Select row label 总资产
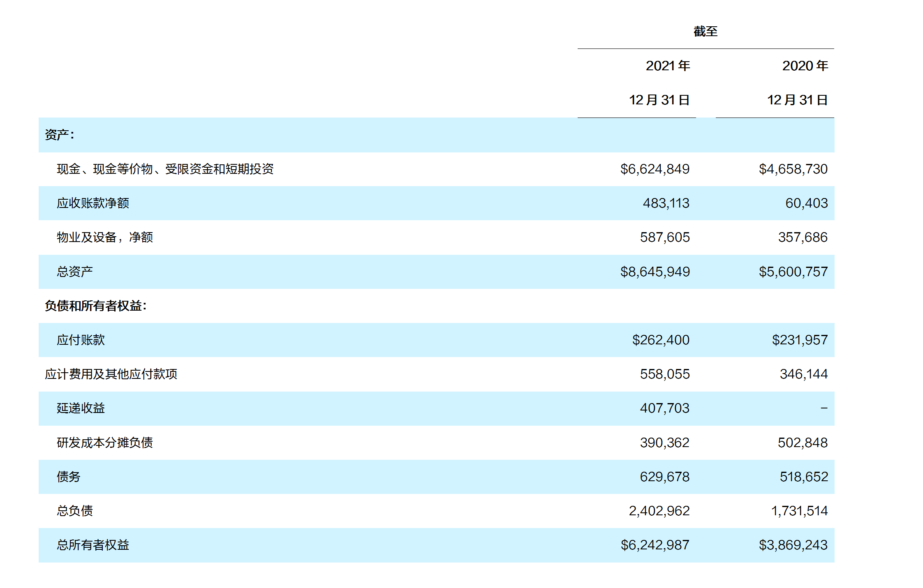Viewport: 923px width, 588px height. point(75,272)
